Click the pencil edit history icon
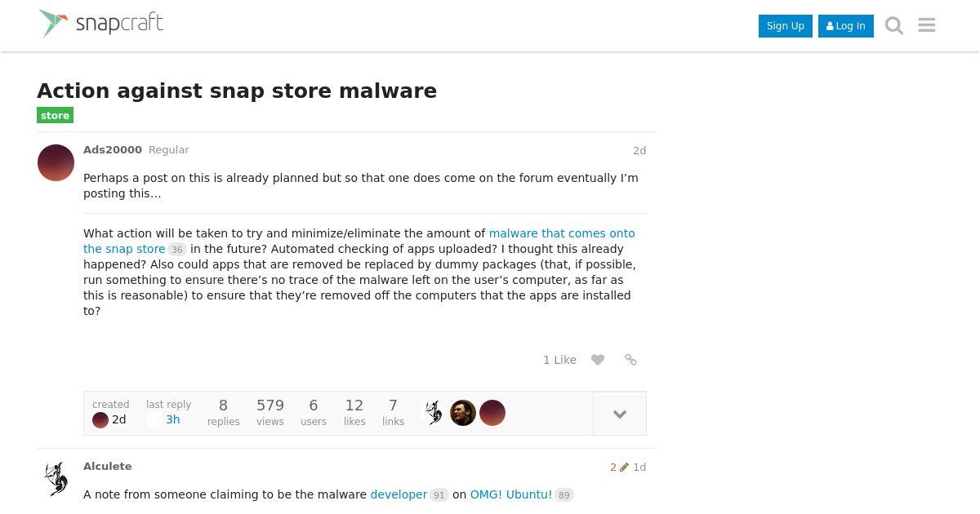 [x=624, y=467]
